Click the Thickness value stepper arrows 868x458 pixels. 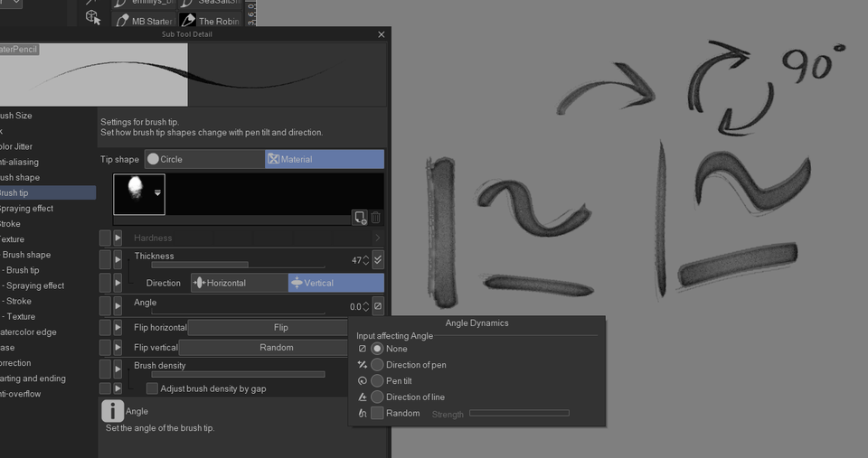pyautogui.click(x=366, y=260)
